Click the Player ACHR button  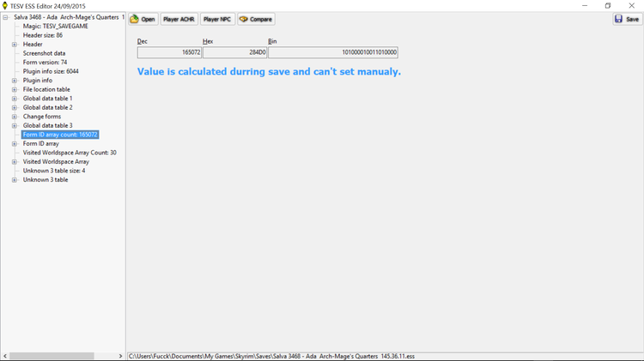click(179, 19)
